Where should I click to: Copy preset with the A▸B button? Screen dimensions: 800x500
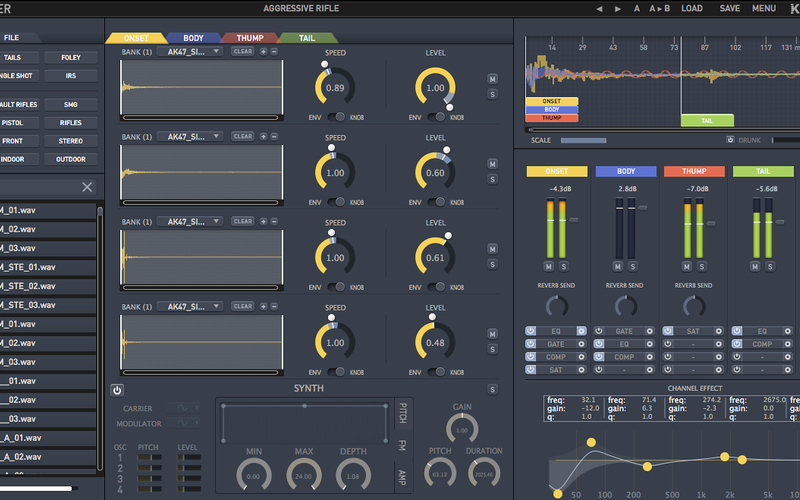[659, 9]
